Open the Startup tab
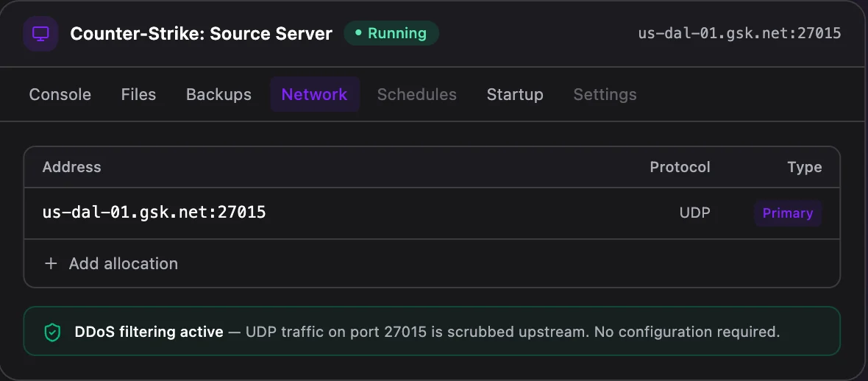 click(x=515, y=95)
